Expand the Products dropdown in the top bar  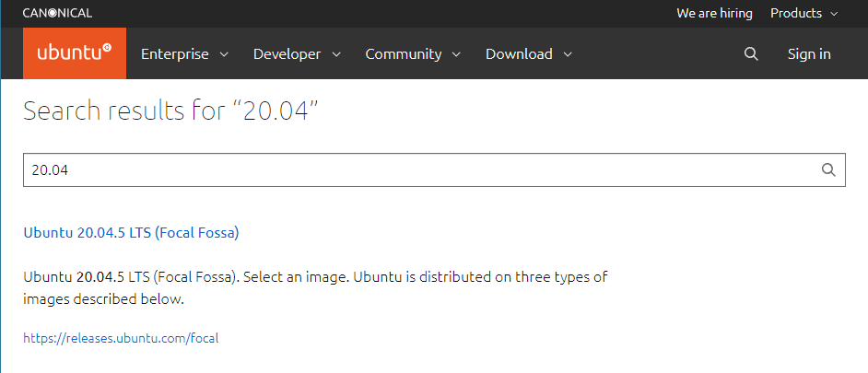804,13
